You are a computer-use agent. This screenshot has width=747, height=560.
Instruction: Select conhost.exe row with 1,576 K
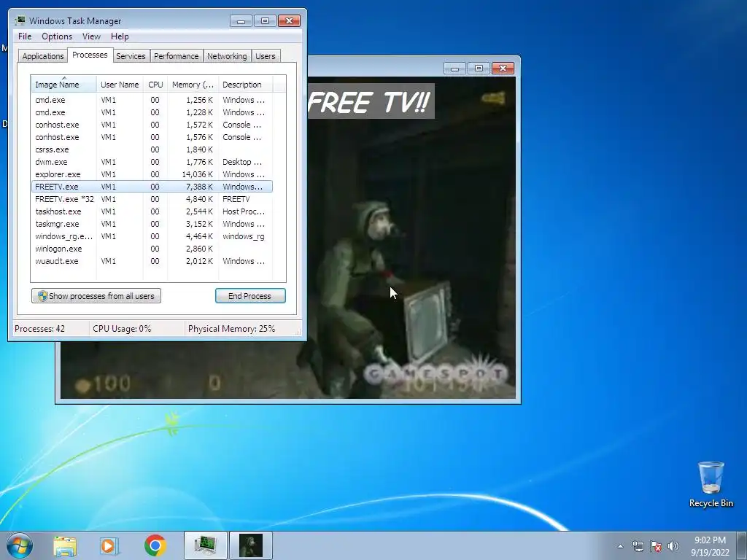pyautogui.click(x=152, y=137)
